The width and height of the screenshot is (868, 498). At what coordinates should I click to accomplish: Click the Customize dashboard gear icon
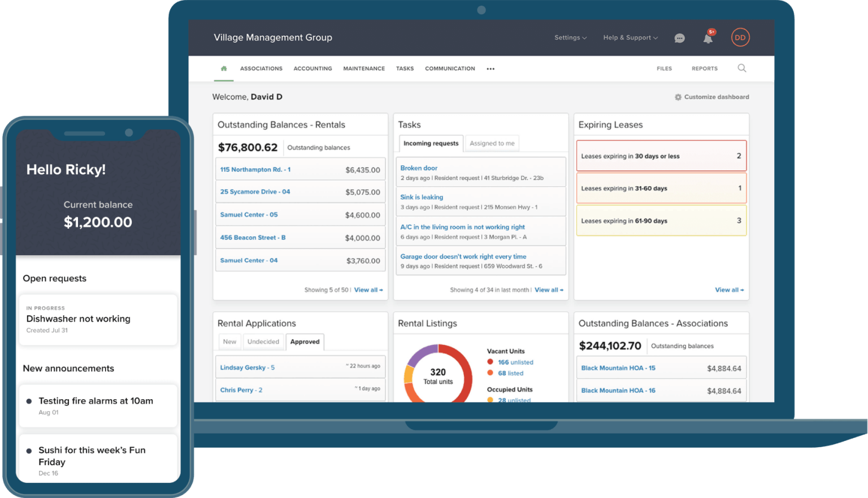(678, 97)
